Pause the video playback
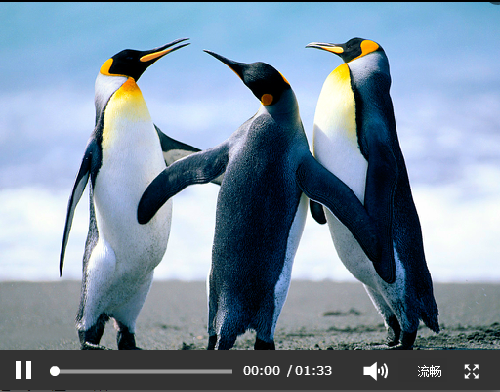This screenshot has height=392, width=500. (x=23, y=370)
